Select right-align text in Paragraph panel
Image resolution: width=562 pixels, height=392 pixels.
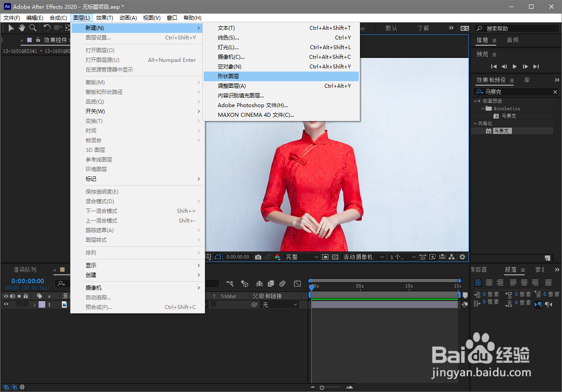[499, 283]
